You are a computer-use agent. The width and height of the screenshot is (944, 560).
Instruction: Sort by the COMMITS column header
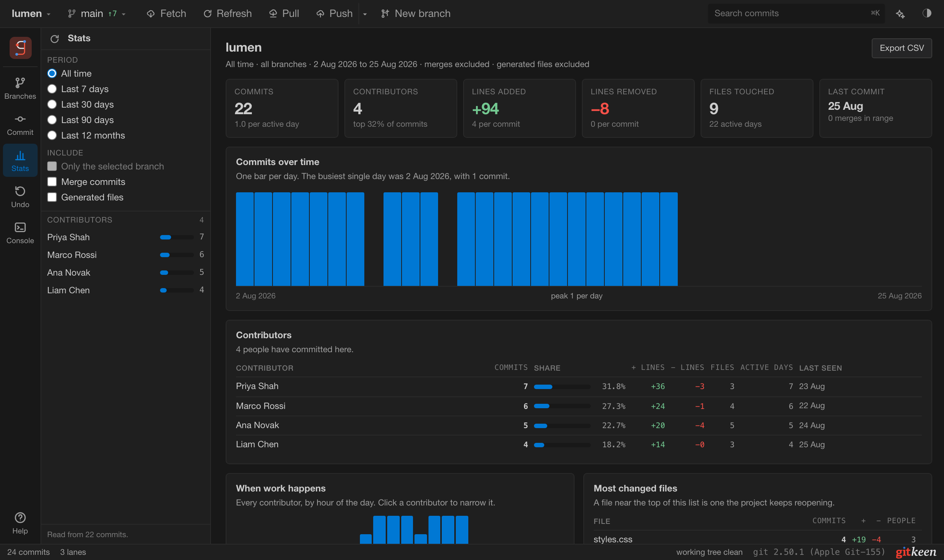[x=511, y=368]
